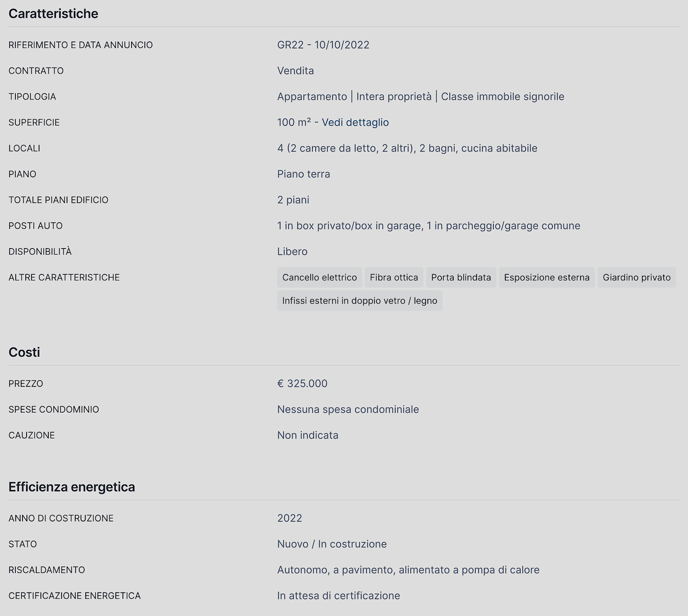
Task: Click the 2 piani building floors value
Action: 293,200
